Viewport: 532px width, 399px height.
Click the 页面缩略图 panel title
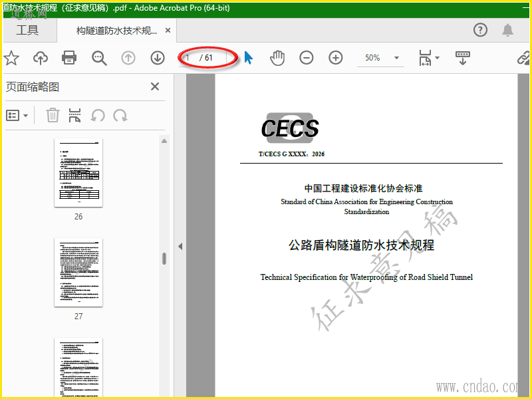point(32,87)
